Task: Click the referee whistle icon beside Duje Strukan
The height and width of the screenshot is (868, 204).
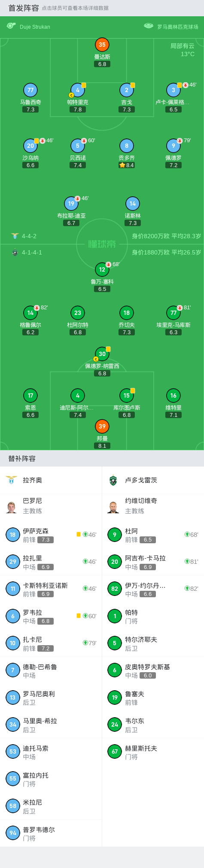Action: [x=11, y=26]
